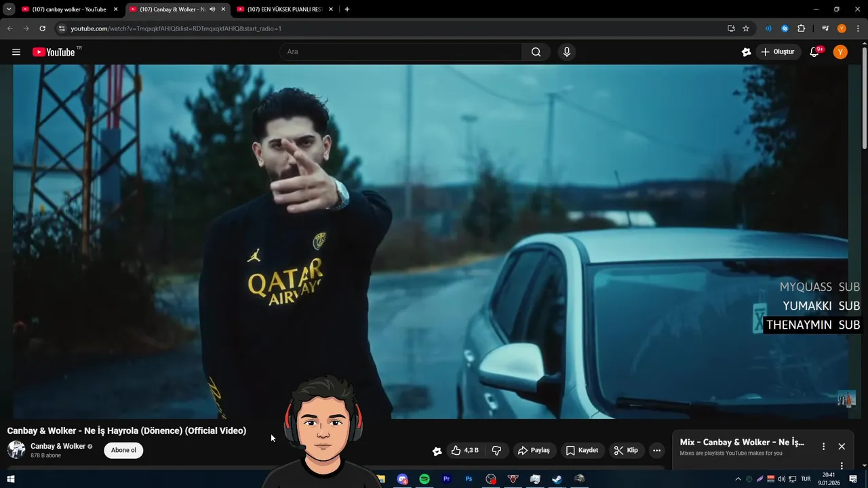
Task: Open the notifications bell
Action: click(815, 52)
